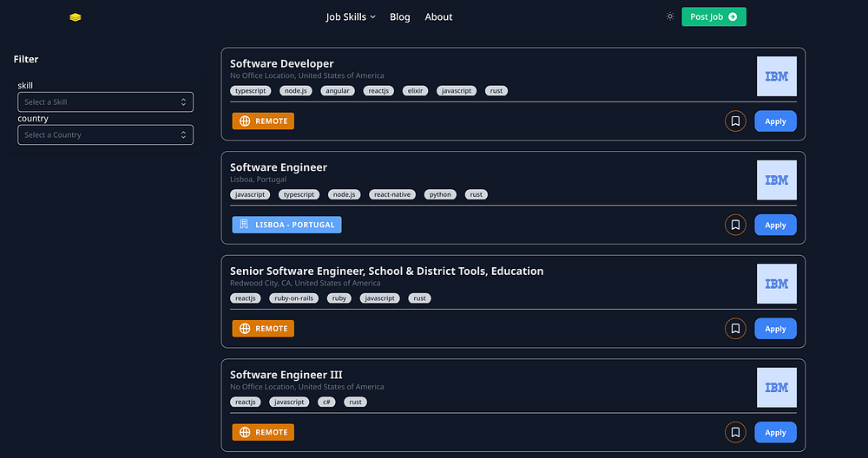Open the Select a Skill dropdown
This screenshot has width=868, height=458.
click(105, 102)
